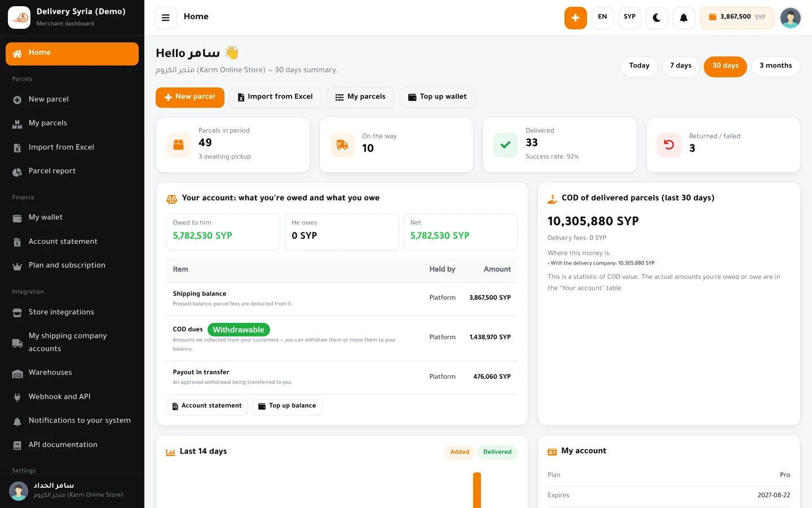Click the COD hand-coin icon

(553, 199)
